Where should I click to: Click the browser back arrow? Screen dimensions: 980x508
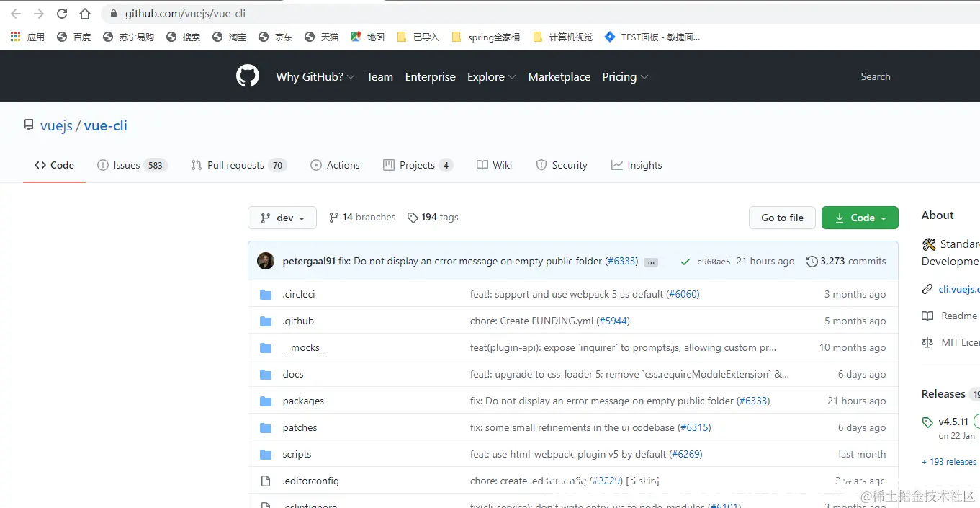[x=16, y=14]
